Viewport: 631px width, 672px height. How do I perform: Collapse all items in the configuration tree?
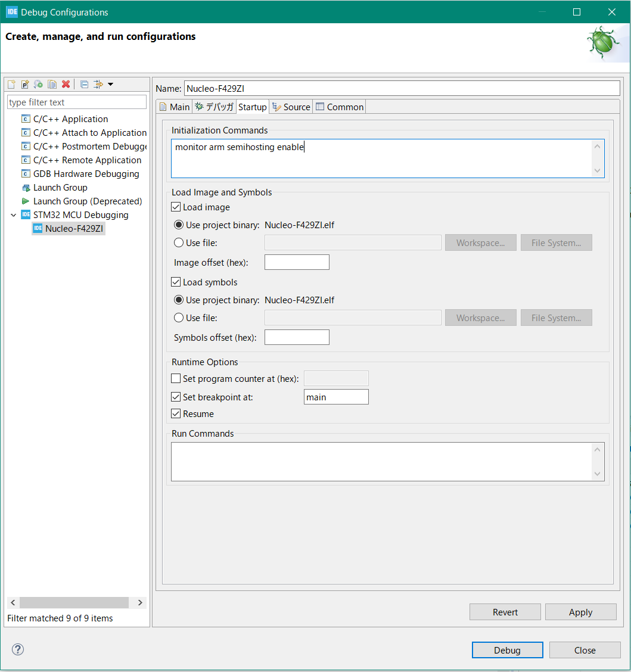tap(83, 84)
